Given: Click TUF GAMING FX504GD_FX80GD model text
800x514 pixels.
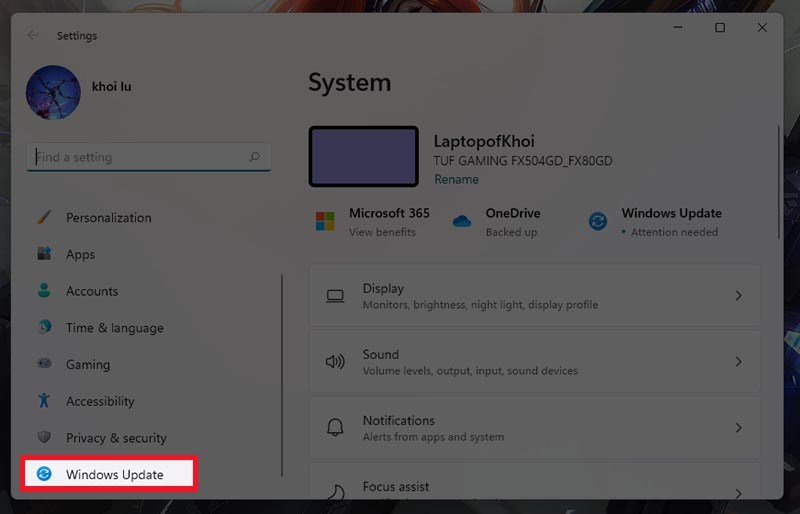Looking at the screenshot, I should tap(523, 161).
